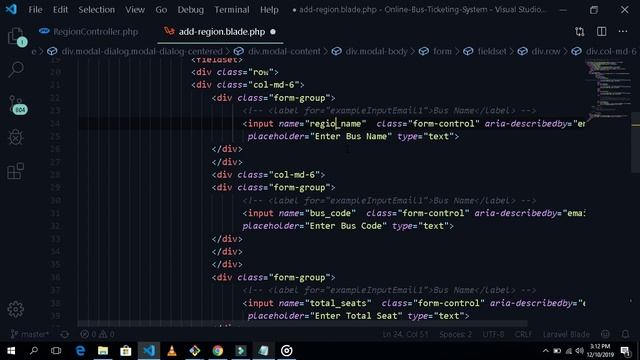Click the "bus_code" name value

pos(330,213)
